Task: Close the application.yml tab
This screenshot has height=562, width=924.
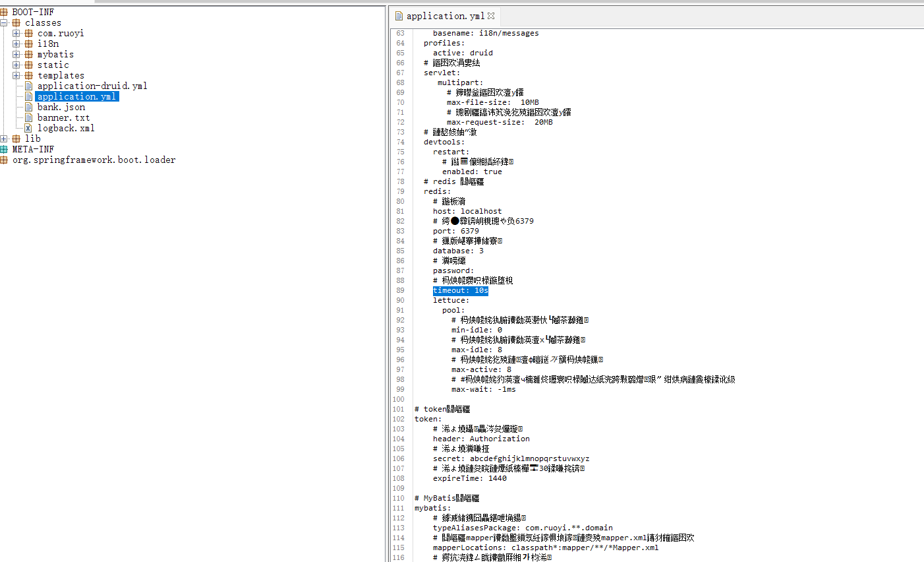Action: (x=491, y=16)
